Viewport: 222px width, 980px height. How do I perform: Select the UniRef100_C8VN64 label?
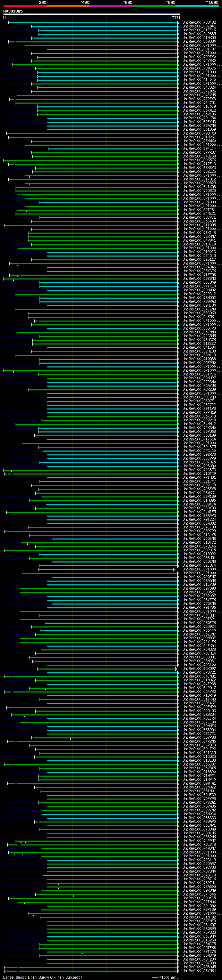tap(199, 971)
